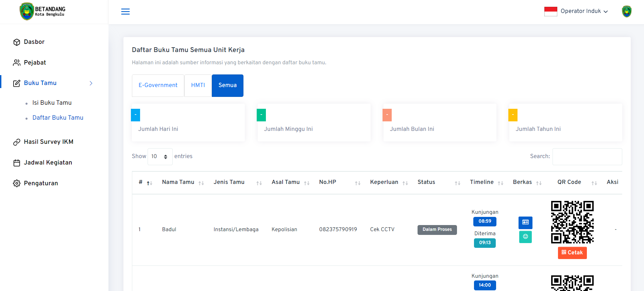Open the Operator Induk dropdown
This screenshot has height=291, width=644.
pos(584,11)
